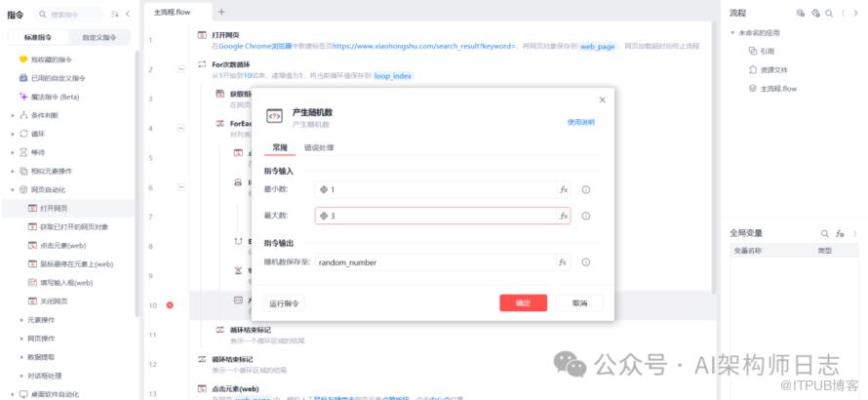Screen dimensions: 868x400
Task: Open 主流程.flow in the flow tree
Action: coord(772,89)
